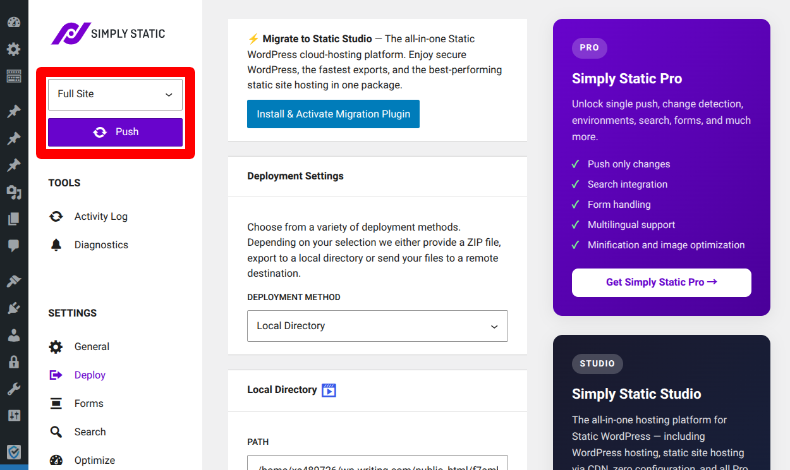Open the Full Site export type dropdown
Viewport: 790px width, 470px height.
pos(115,94)
